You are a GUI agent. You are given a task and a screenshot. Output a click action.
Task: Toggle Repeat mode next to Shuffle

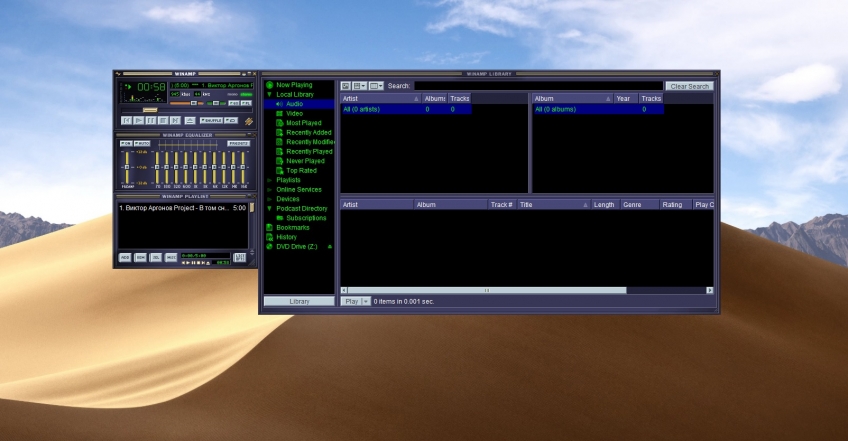pyautogui.click(x=231, y=120)
